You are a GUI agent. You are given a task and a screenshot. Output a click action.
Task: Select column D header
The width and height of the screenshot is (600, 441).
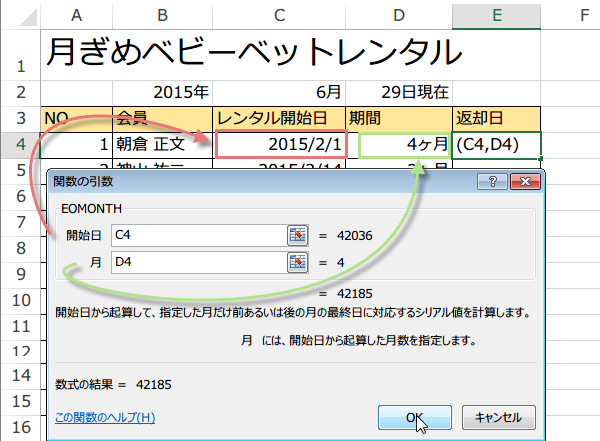tap(399, 15)
